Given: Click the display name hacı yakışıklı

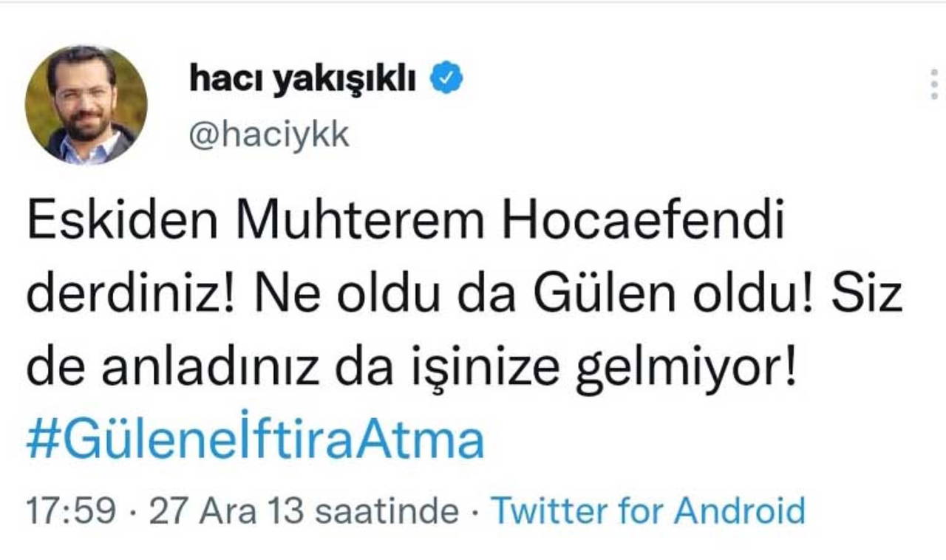Looking at the screenshot, I should 302,79.
